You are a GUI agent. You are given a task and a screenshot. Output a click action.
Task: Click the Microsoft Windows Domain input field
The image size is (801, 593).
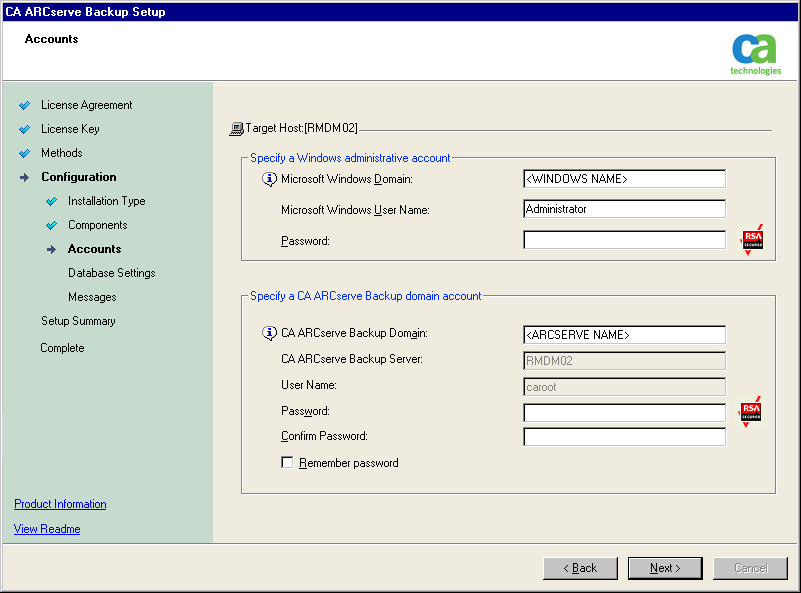(x=624, y=179)
